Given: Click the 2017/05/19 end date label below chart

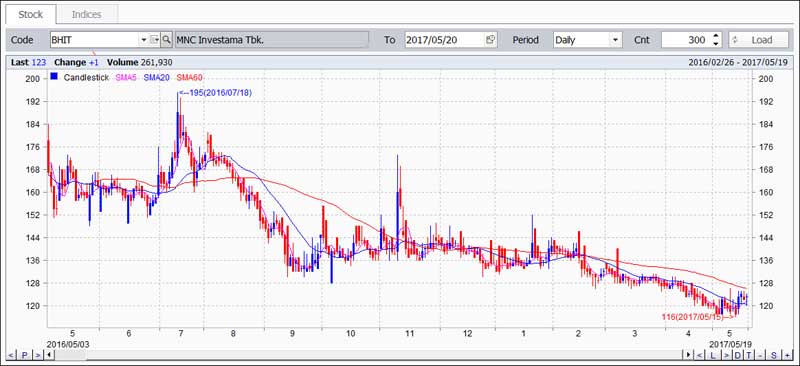Looking at the screenshot, I should pyautogui.click(x=731, y=344).
